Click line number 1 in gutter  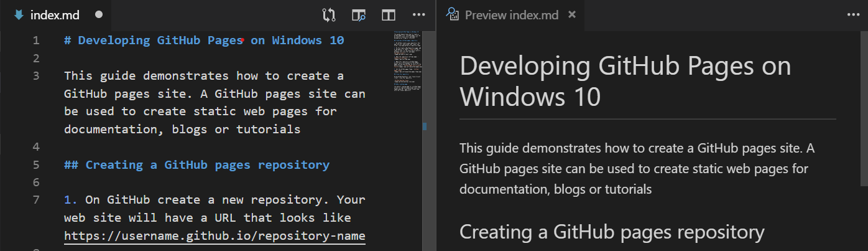pos(35,40)
